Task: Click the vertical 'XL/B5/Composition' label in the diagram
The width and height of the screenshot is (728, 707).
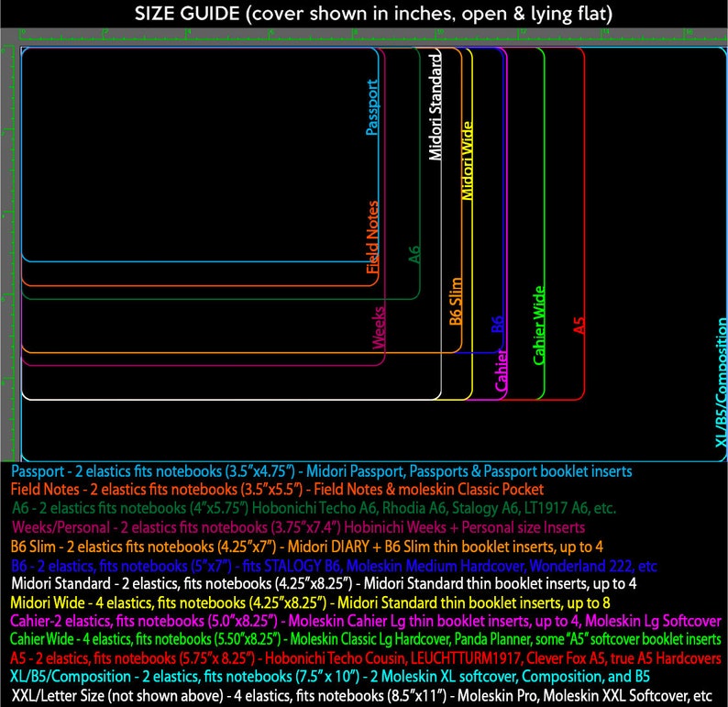Action: coord(721,382)
